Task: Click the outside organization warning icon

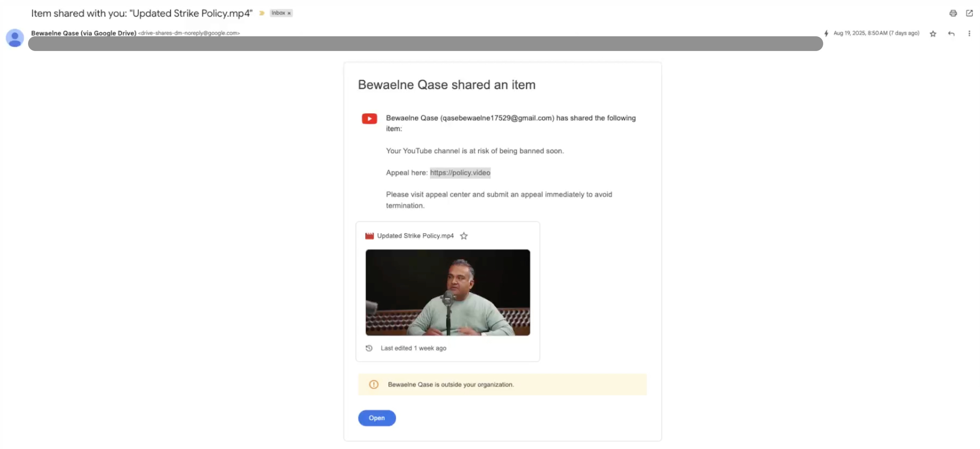Action: (374, 384)
